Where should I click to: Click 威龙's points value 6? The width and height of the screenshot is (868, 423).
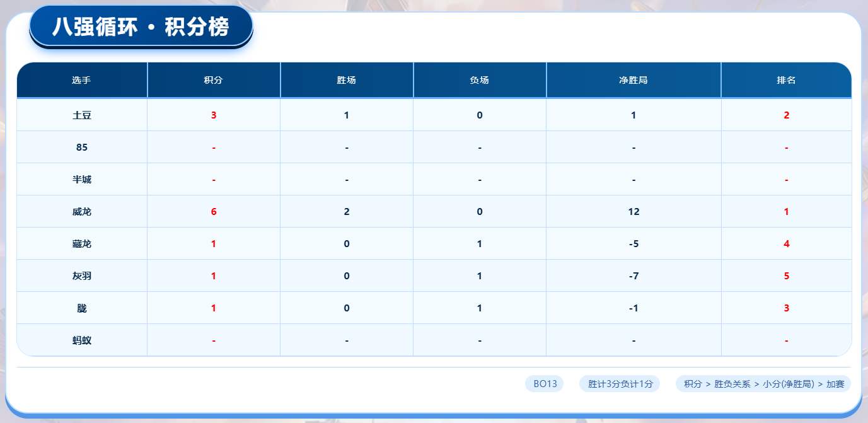point(214,212)
